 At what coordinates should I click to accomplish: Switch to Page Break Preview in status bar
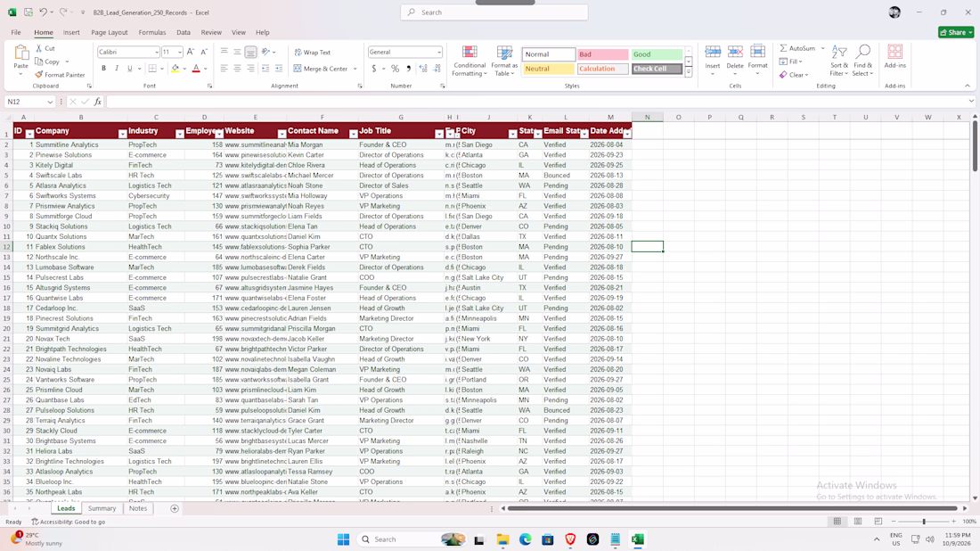click(x=878, y=522)
